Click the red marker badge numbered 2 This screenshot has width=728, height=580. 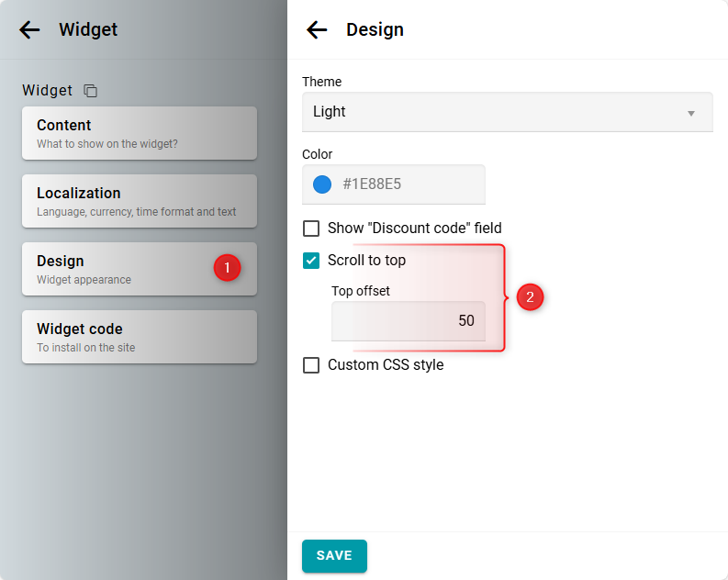530,297
